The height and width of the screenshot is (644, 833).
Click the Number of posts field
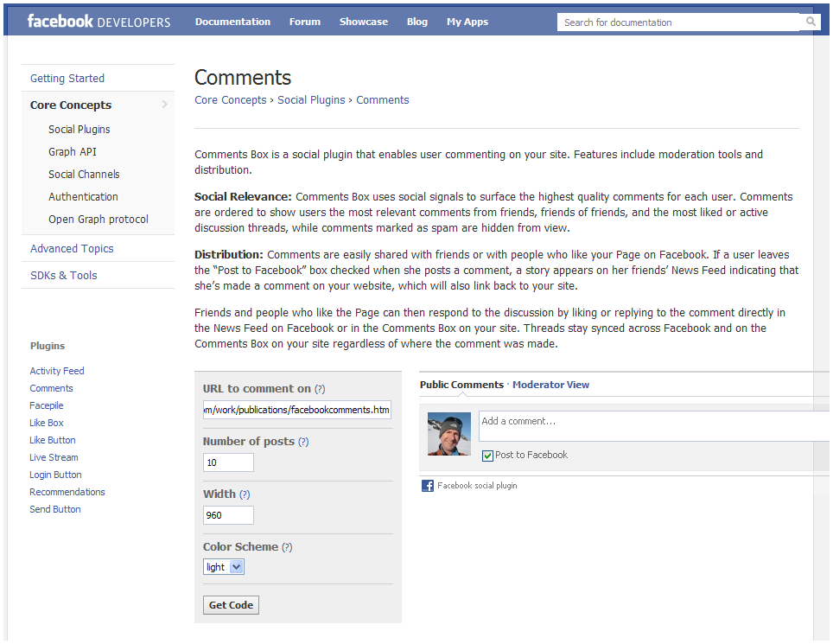click(228, 462)
